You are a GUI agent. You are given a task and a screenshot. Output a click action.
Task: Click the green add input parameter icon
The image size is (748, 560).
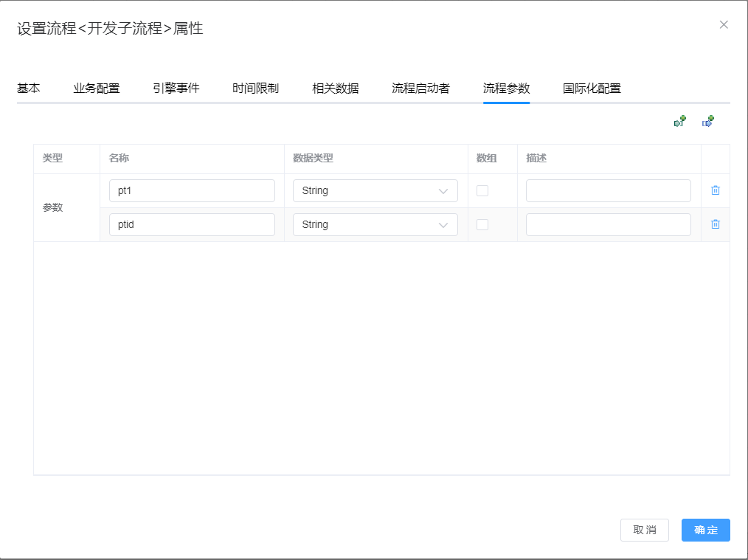(x=680, y=122)
